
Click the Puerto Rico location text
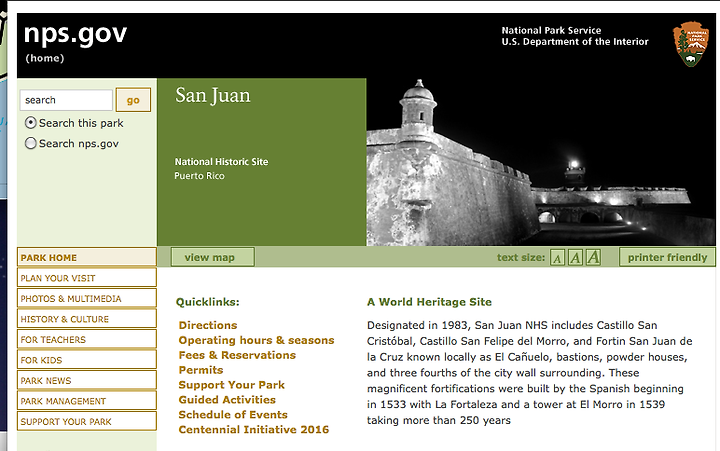click(199, 176)
